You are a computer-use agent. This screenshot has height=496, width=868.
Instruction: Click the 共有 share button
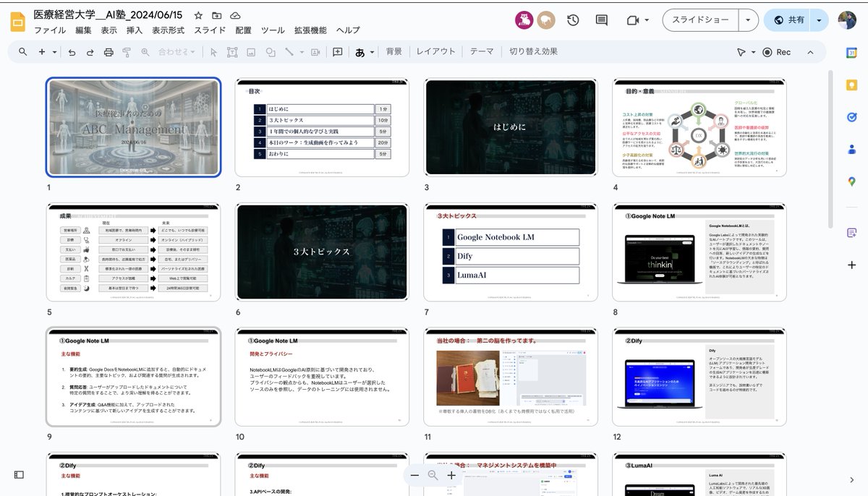tap(787, 20)
